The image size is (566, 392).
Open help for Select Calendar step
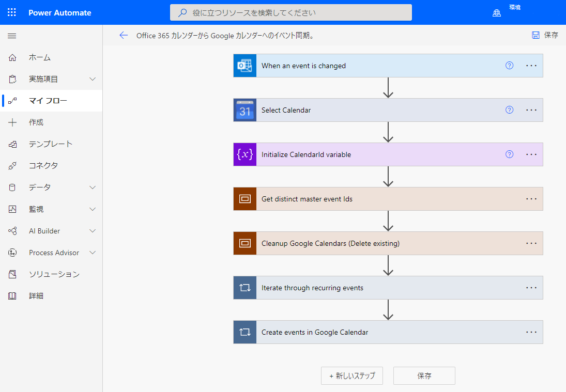[x=509, y=109]
